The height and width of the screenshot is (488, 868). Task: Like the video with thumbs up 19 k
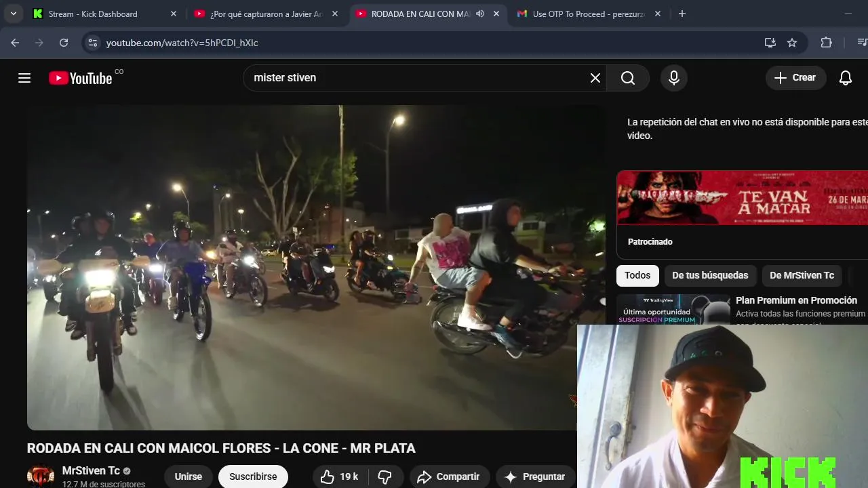339,476
